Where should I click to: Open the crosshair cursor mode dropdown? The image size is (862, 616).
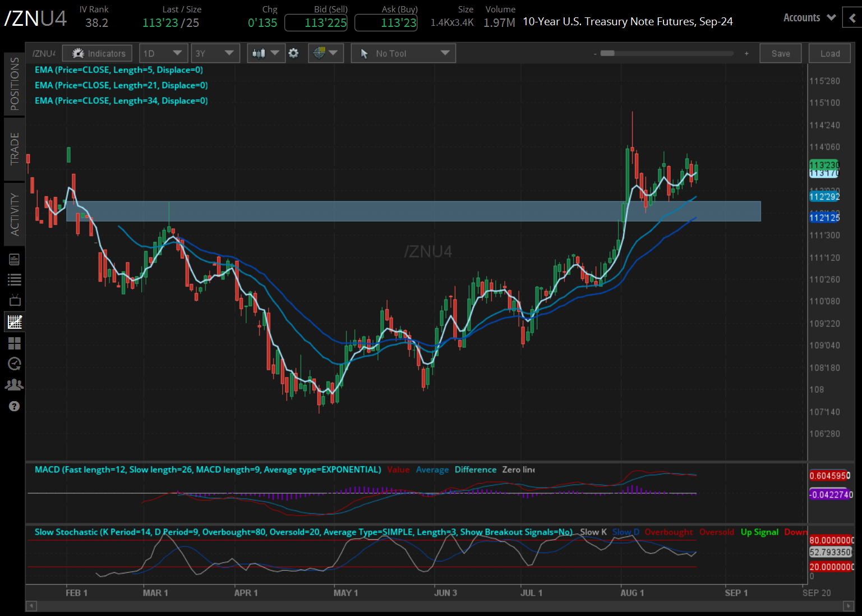[325, 53]
